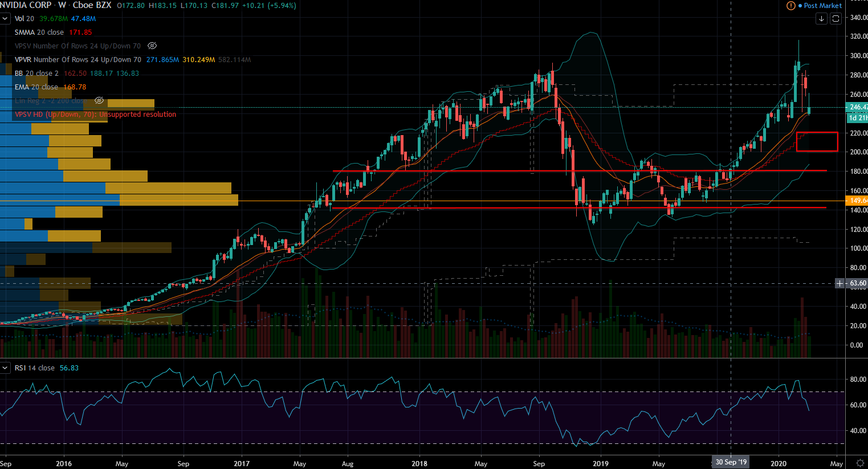Click the RSI scale 80.00 label
This screenshot has width=868, height=469.
click(x=859, y=380)
